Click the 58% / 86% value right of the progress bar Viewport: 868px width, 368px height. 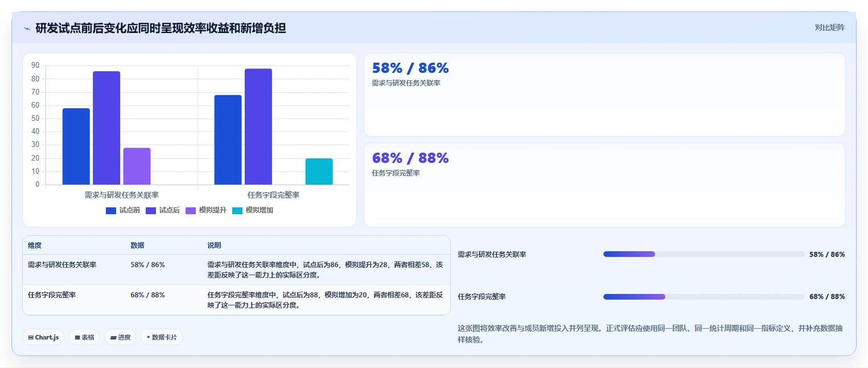point(827,255)
